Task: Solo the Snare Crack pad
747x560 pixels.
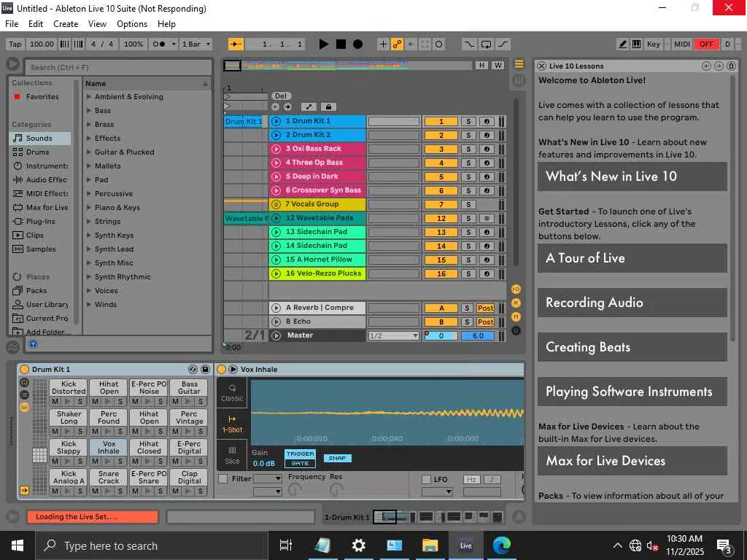Action: click(x=120, y=491)
